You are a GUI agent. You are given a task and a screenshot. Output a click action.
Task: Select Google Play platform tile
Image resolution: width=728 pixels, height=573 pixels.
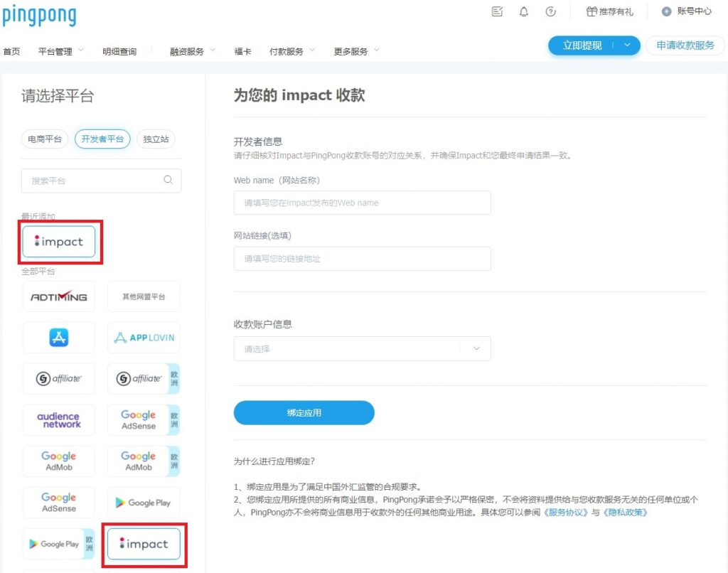tap(144, 503)
